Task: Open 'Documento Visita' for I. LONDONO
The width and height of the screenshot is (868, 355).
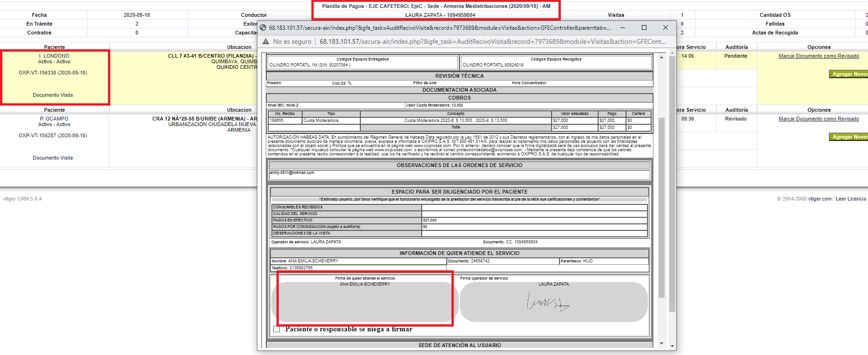Action: click(x=53, y=95)
